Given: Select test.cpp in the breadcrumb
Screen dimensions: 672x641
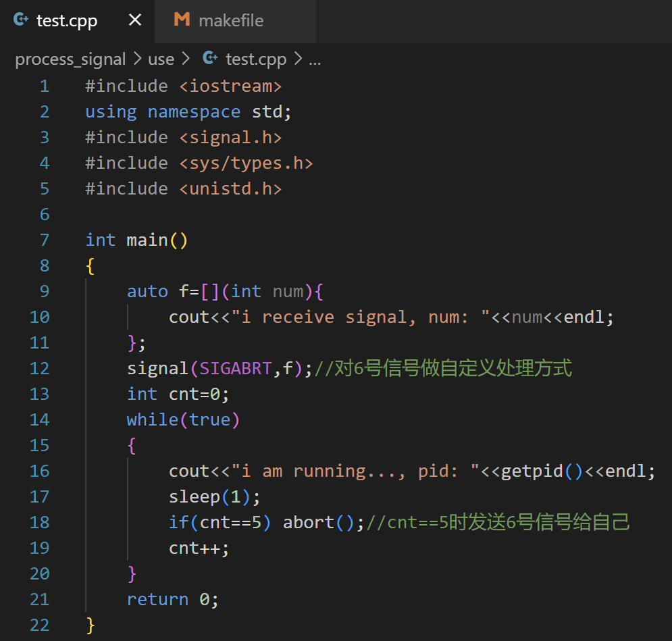Looking at the screenshot, I should (256, 59).
